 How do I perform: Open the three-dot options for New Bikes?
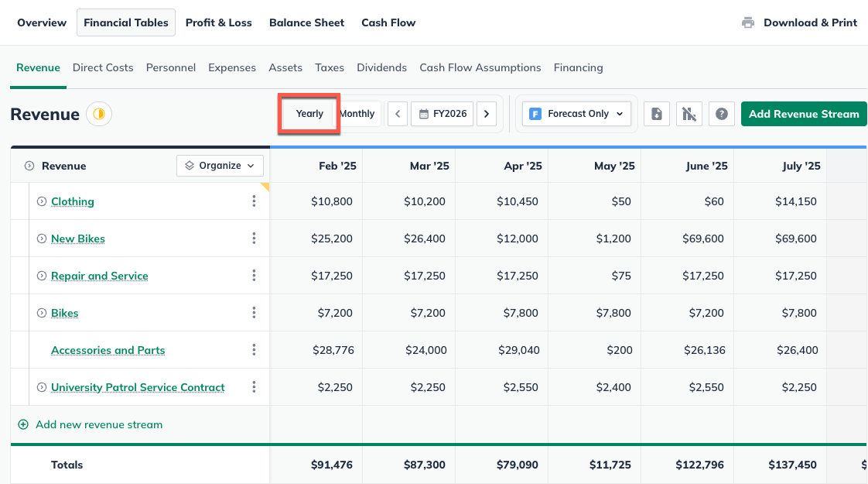click(254, 238)
